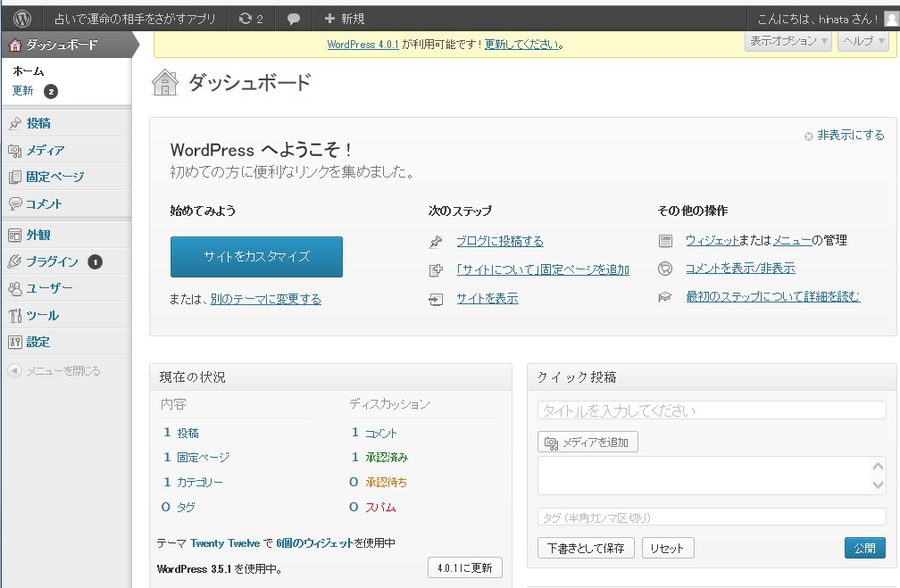Click the view site icon next to サイトを表示
The height and width of the screenshot is (588, 900).
(x=436, y=299)
